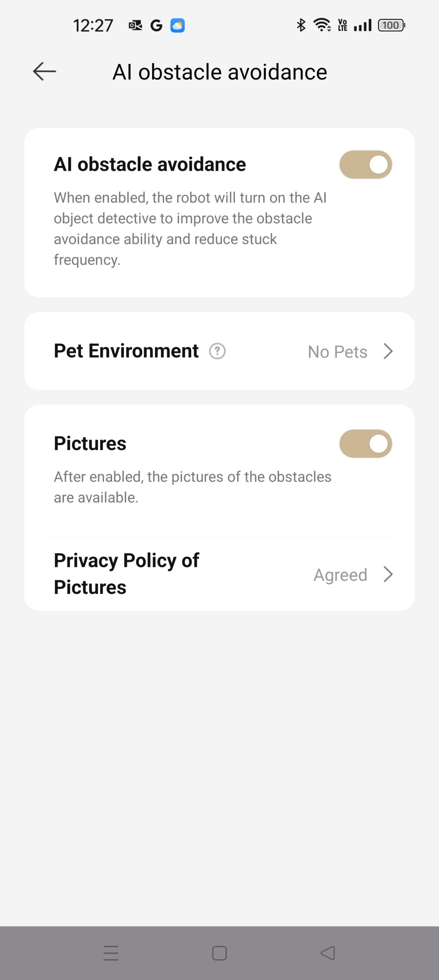Disable the AI obstacle avoidance switch

click(x=365, y=165)
